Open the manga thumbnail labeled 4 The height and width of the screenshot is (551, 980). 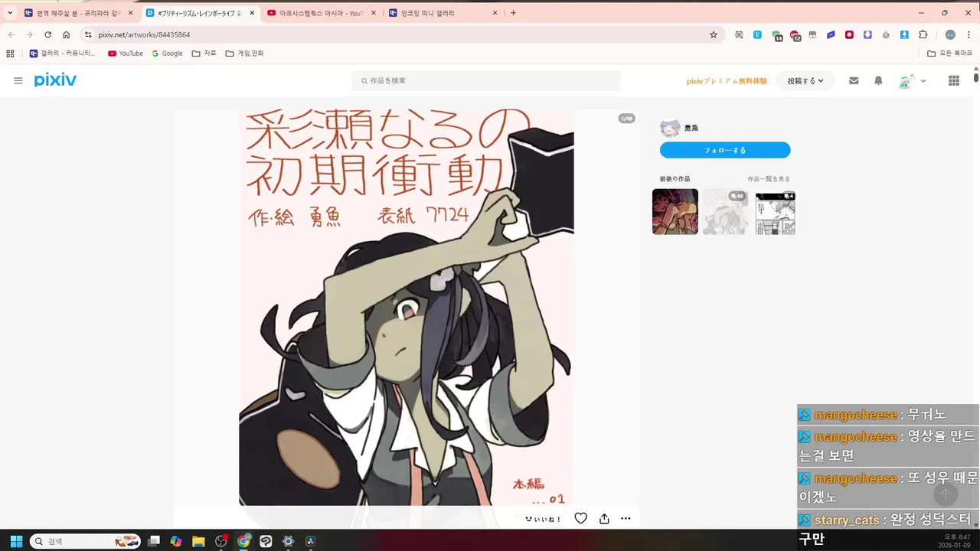tap(775, 211)
